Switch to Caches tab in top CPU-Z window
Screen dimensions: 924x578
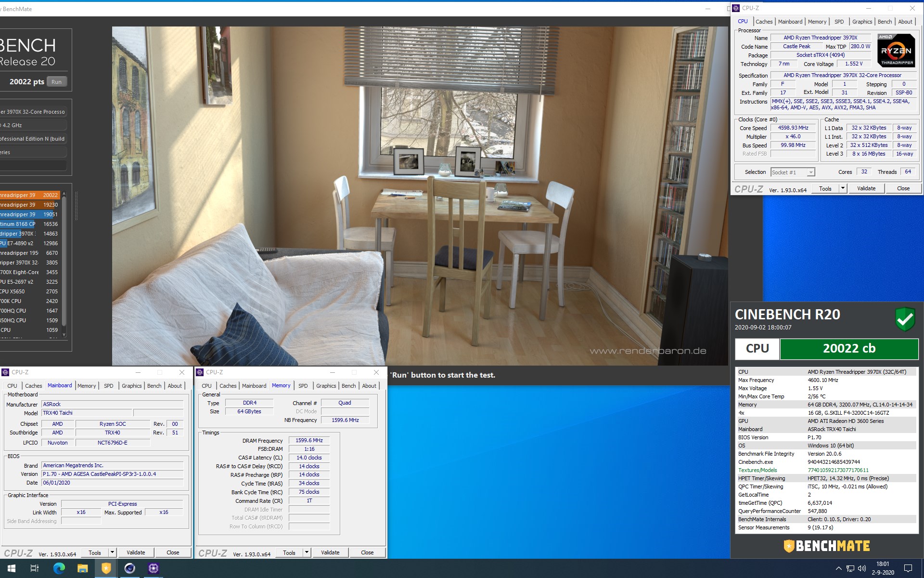pyautogui.click(x=764, y=22)
